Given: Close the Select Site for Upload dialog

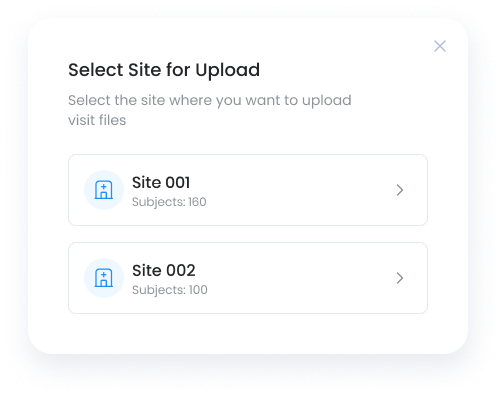Looking at the screenshot, I should pyautogui.click(x=440, y=46).
